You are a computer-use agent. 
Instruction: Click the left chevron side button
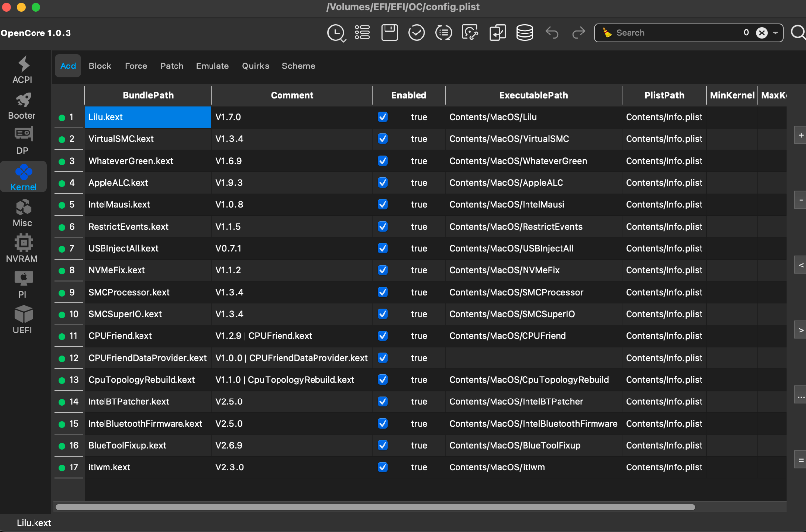point(800,265)
